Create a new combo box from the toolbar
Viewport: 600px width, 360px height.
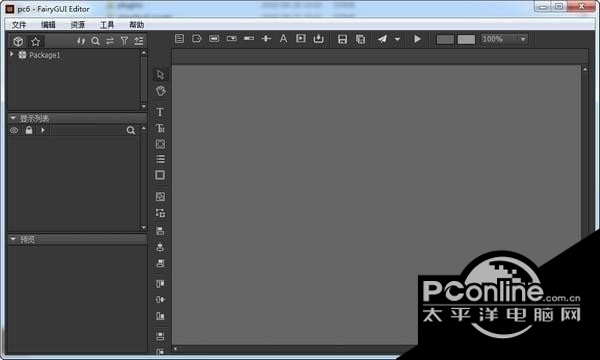pos(232,39)
